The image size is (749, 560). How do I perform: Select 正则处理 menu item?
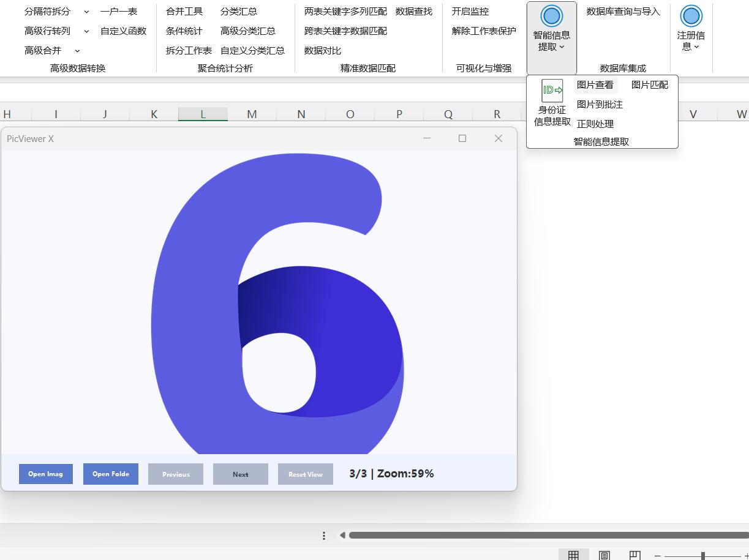(x=595, y=124)
